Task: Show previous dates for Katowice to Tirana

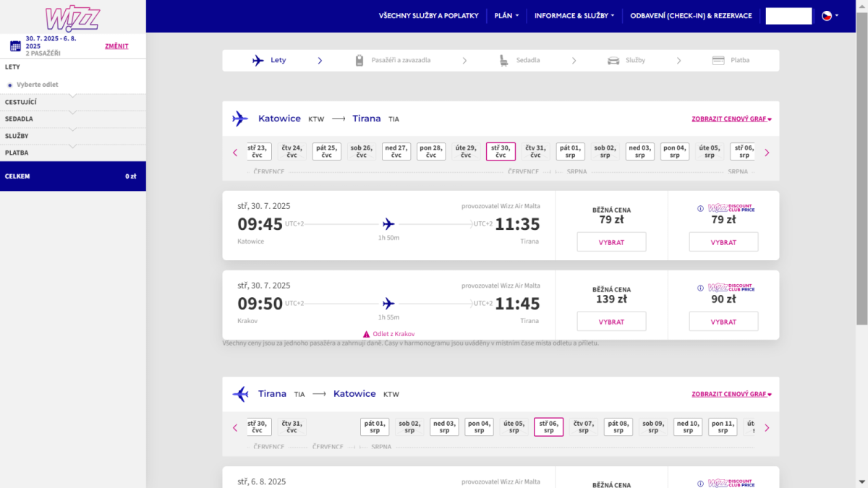Action: click(x=235, y=153)
